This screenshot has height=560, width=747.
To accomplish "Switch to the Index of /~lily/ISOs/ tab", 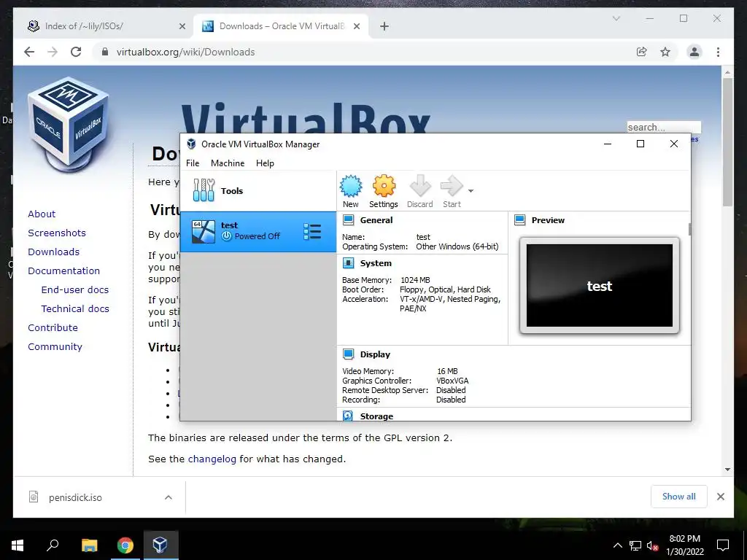I will click(107, 26).
